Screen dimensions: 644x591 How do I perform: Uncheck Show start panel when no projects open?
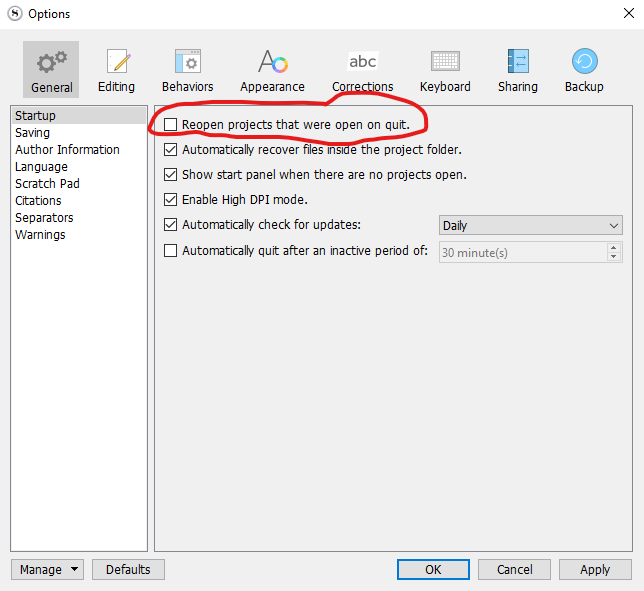171,175
